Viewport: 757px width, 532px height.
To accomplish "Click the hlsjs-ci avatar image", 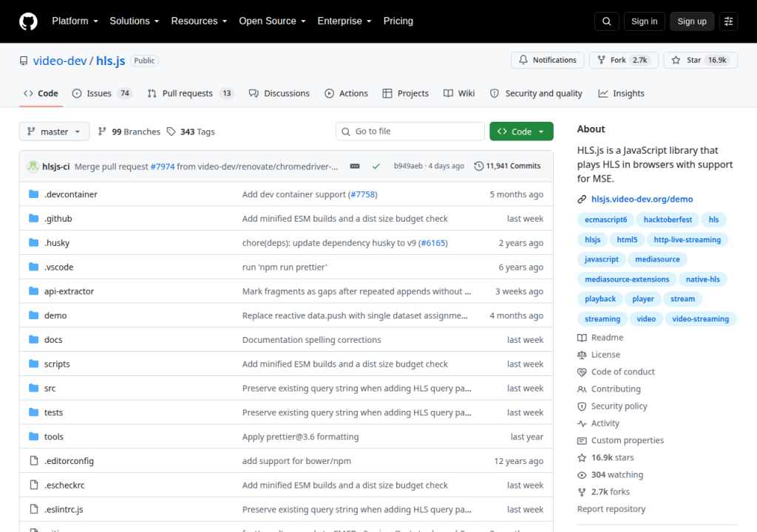I will (33, 166).
